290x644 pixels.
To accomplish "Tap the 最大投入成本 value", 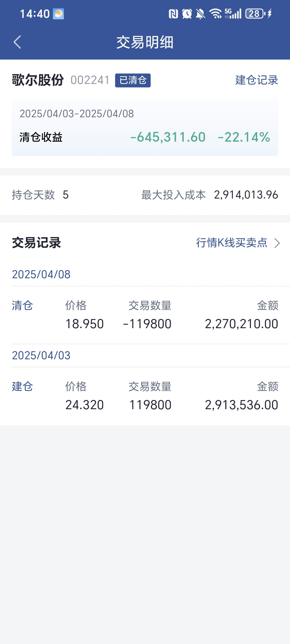I will [246, 195].
